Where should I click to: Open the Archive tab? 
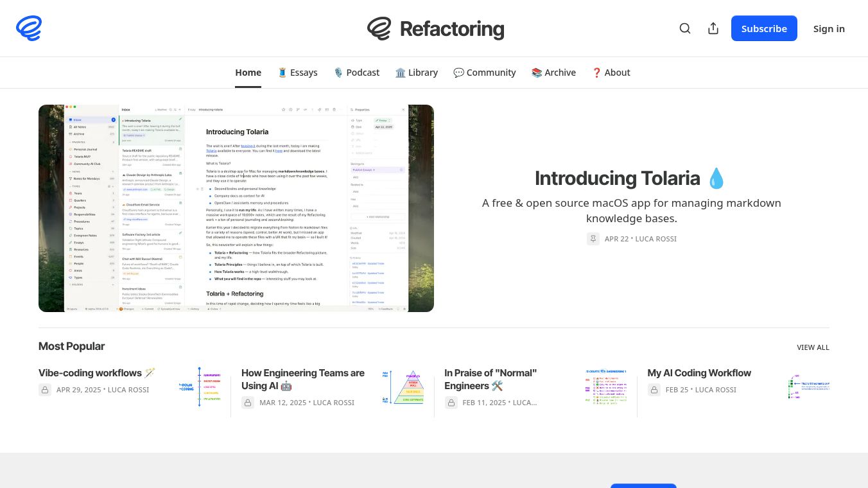(553, 73)
